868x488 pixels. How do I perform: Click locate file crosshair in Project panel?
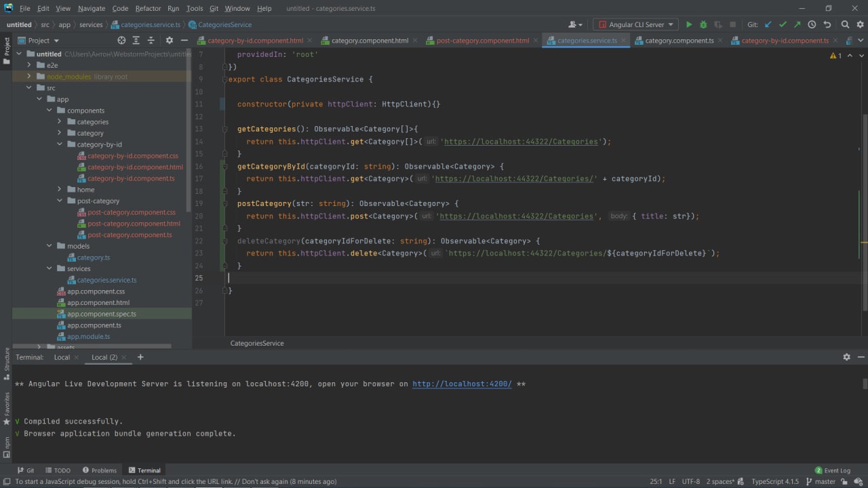pos(121,41)
